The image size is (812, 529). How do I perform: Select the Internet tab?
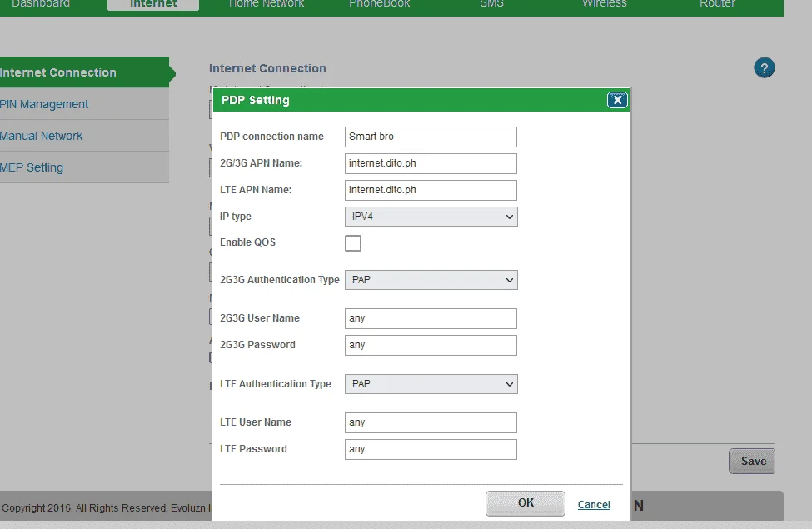coord(153,4)
